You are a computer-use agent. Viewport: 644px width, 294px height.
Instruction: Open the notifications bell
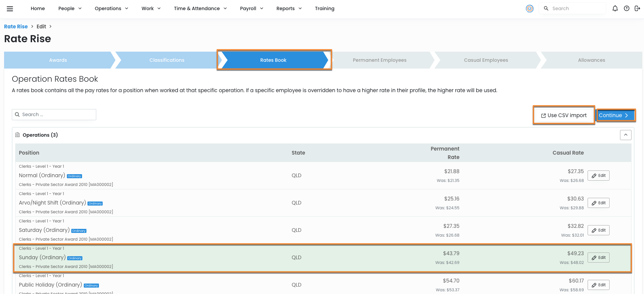615,8
